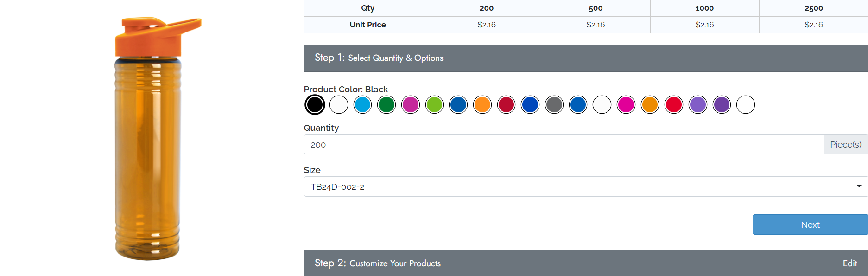Pick the magenta color swatch
This screenshot has width=868, height=276.
pos(411,105)
